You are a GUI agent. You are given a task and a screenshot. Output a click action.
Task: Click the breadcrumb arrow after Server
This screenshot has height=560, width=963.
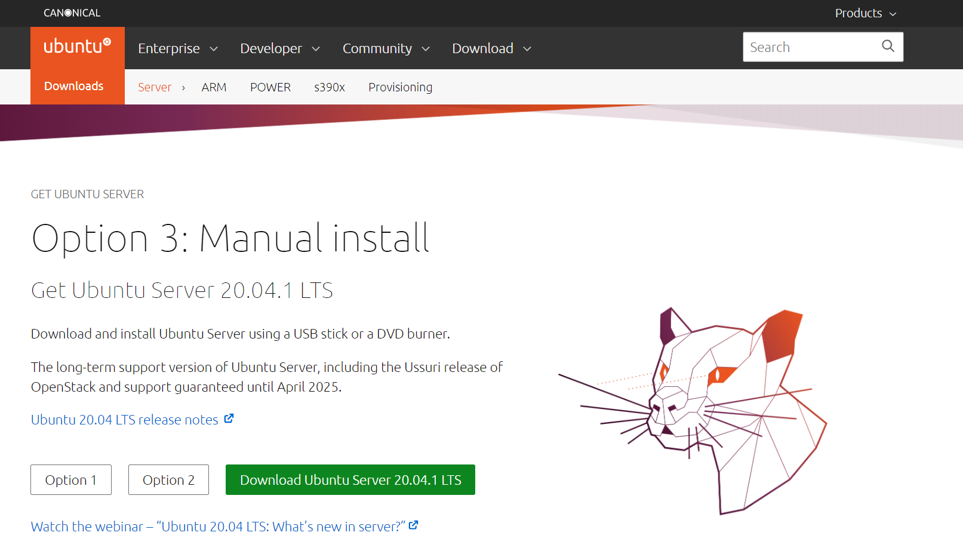coord(183,88)
